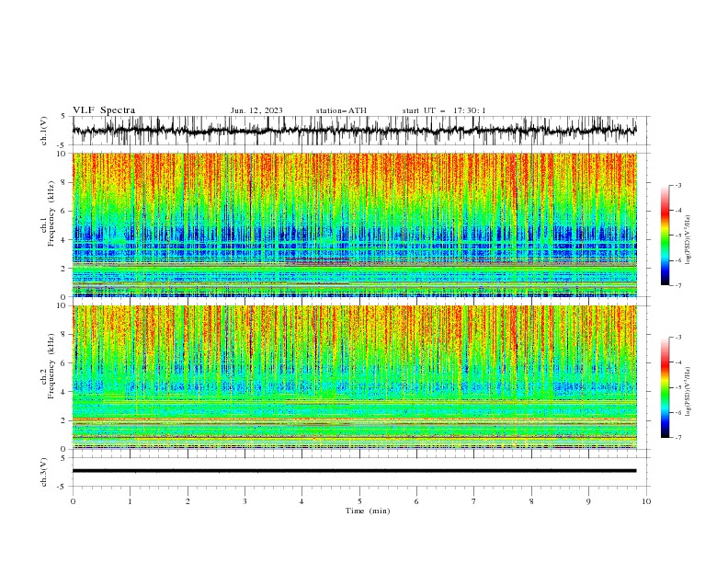The width and height of the screenshot is (728, 563).
Task: Click the date 'Jun. 12, 2023'
Action: 256,110
